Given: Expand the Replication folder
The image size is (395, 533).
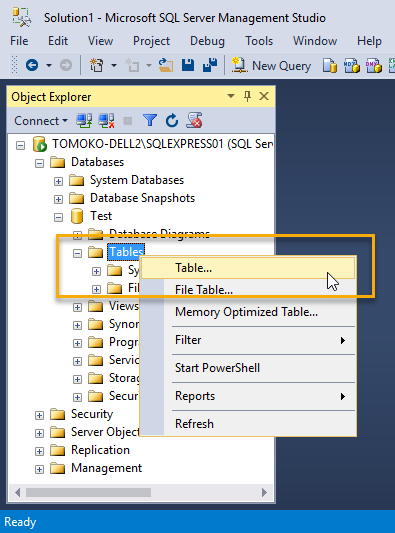Looking at the screenshot, I should coord(39,451).
